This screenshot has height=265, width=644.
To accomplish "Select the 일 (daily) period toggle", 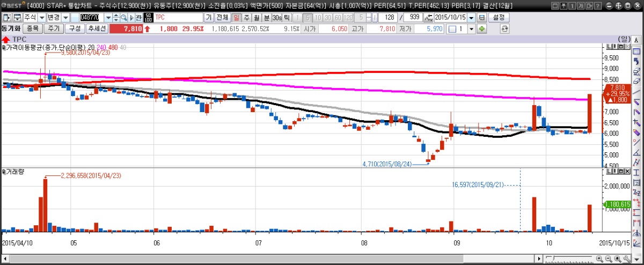I will pos(236,18).
